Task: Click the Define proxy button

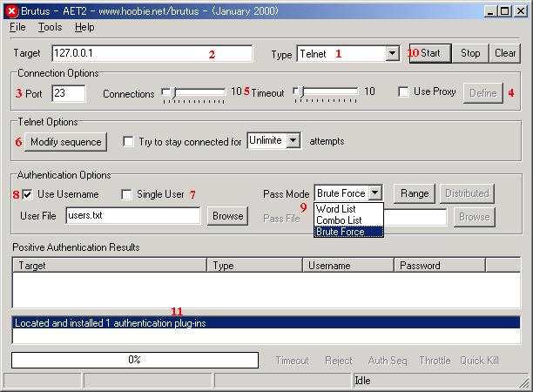Action: tap(483, 93)
